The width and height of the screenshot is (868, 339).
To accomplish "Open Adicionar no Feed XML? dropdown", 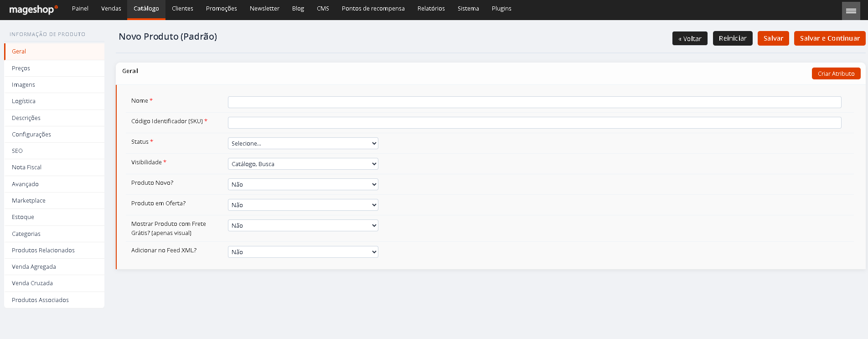I will (x=303, y=252).
